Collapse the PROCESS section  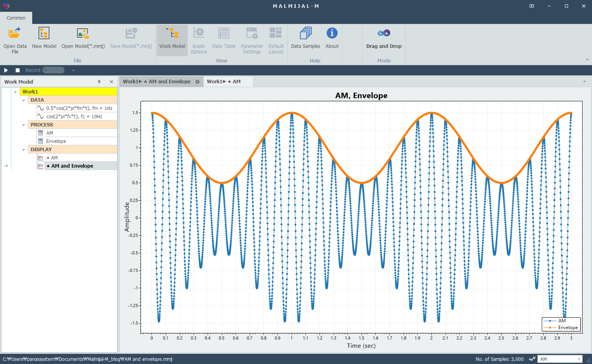click(x=24, y=125)
